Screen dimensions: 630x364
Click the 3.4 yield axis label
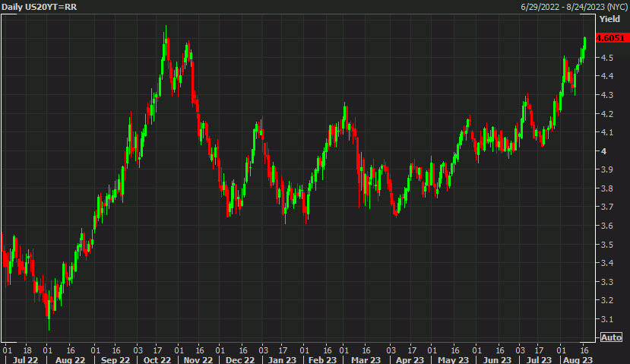(x=606, y=263)
